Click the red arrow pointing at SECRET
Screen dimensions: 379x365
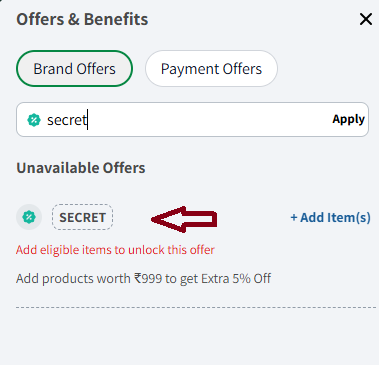(184, 219)
